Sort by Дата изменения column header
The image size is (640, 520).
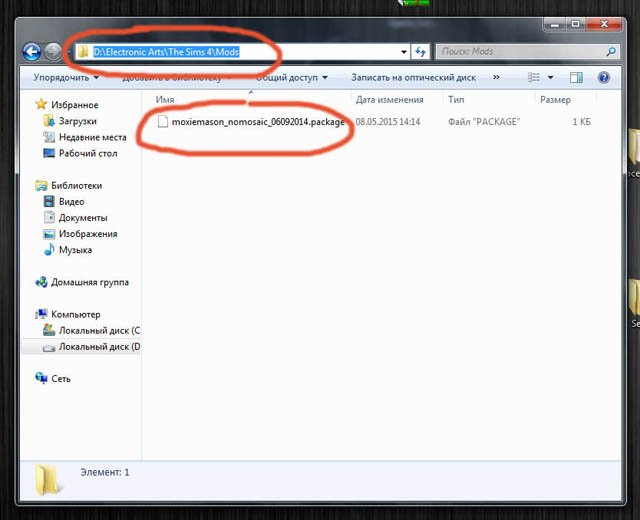tap(392, 100)
